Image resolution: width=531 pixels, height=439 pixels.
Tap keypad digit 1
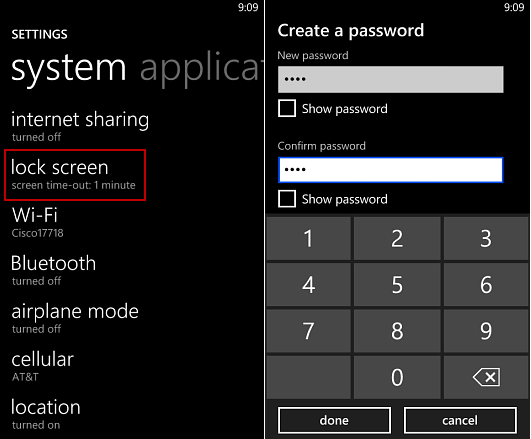click(309, 238)
